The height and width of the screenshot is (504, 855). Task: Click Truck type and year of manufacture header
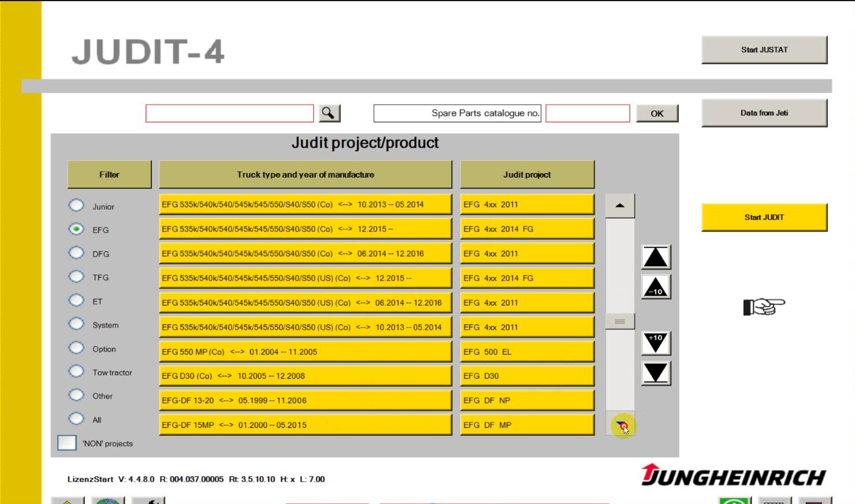pyautogui.click(x=306, y=174)
